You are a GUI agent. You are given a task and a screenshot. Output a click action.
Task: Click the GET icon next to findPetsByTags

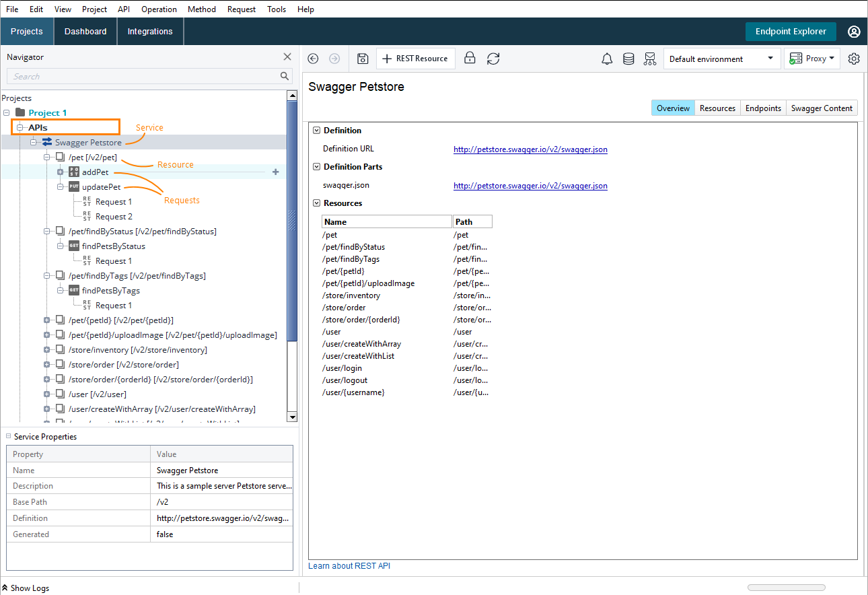coord(74,290)
